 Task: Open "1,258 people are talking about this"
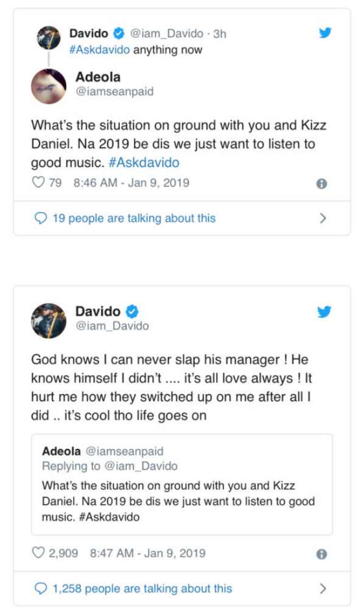click(142, 588)
